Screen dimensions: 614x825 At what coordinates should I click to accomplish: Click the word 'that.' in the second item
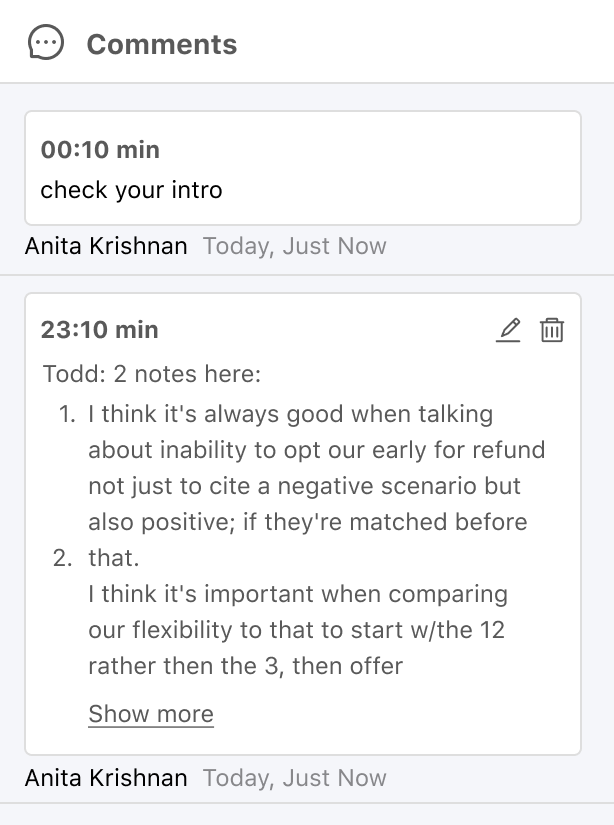tap(113, 558)
